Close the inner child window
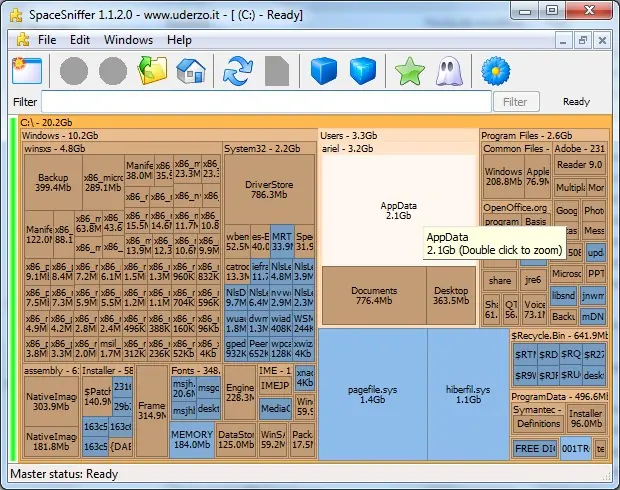 pyautogui.click(x=602, y=40)
